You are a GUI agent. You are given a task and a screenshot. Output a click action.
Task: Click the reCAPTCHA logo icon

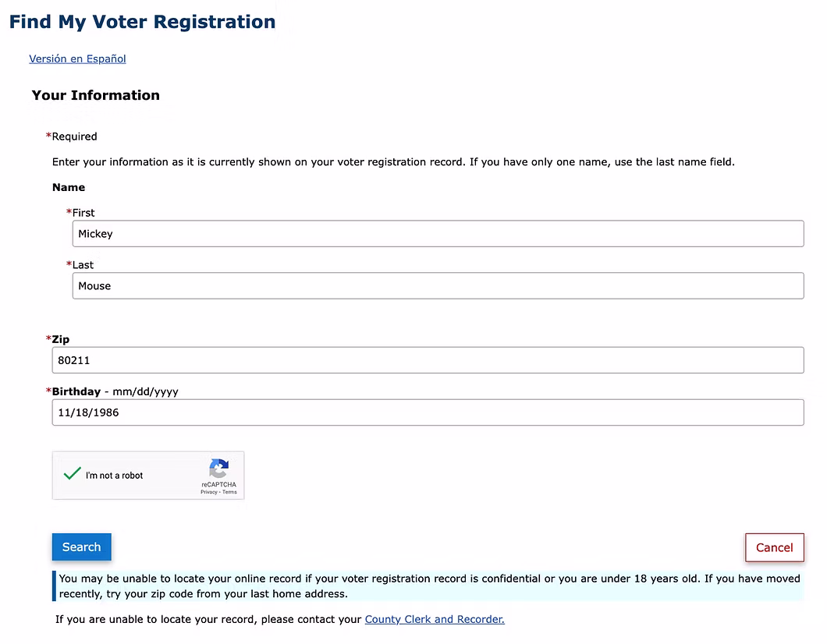pyautogui.click(x=218, y=468)
